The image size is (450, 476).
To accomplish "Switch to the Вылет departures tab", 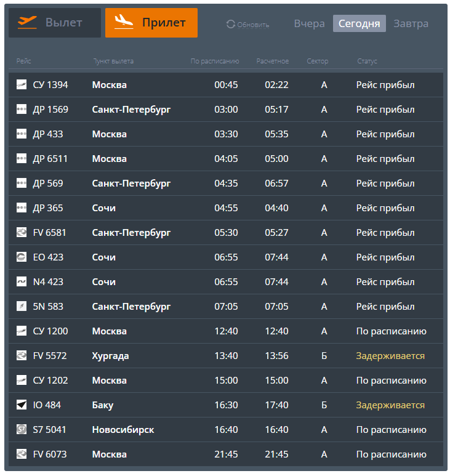I will 55,23.
